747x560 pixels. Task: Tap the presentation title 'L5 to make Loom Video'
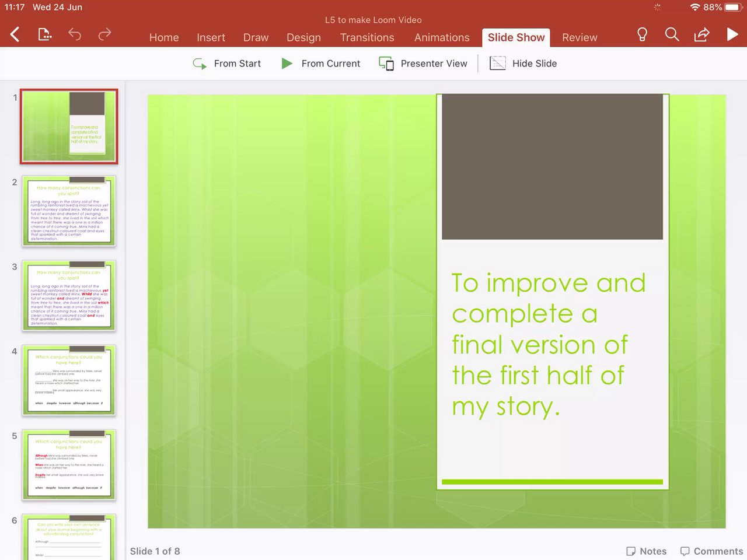click(x=373, y=20)
